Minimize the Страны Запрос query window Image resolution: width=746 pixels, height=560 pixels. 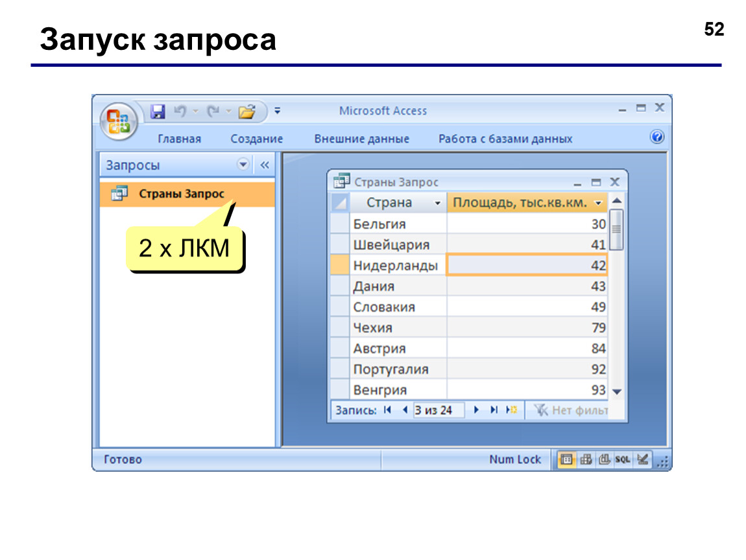click(577, 183)
